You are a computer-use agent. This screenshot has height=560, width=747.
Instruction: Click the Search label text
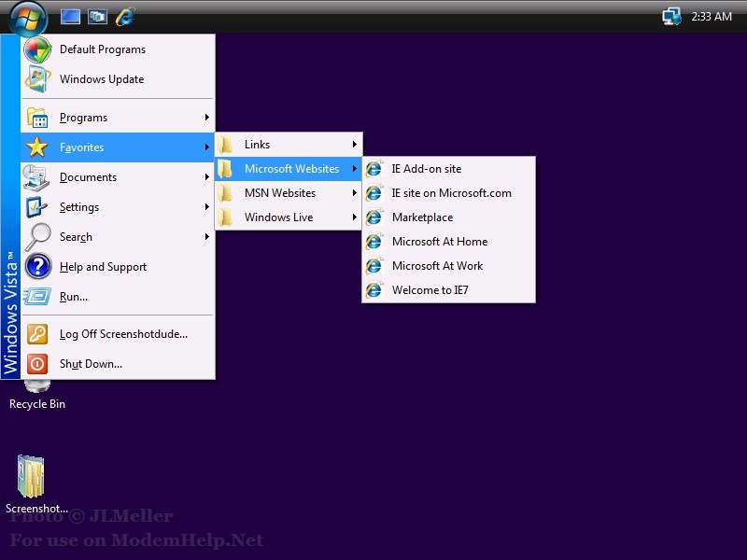click(76, 237)
